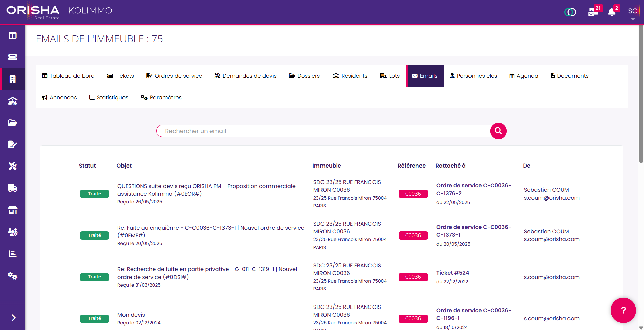644x330 pixels.
Task: Open the SC user menu dropdown
Action: click(x=633, y=13)
